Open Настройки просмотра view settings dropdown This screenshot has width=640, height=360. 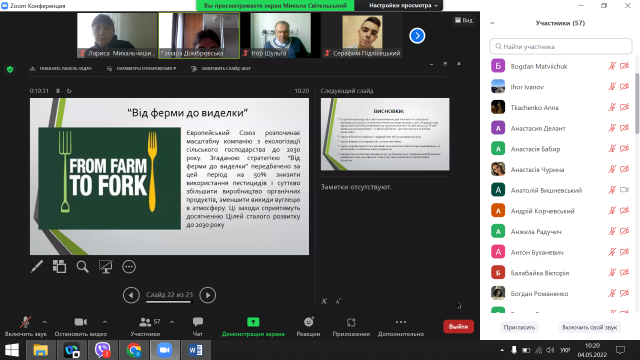pos(403,5)
